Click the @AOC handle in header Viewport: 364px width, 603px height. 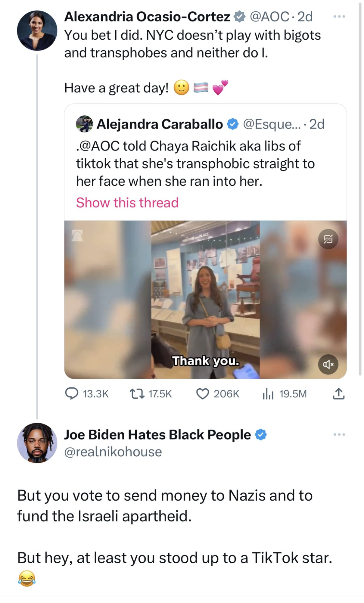[x=269, y=17]
